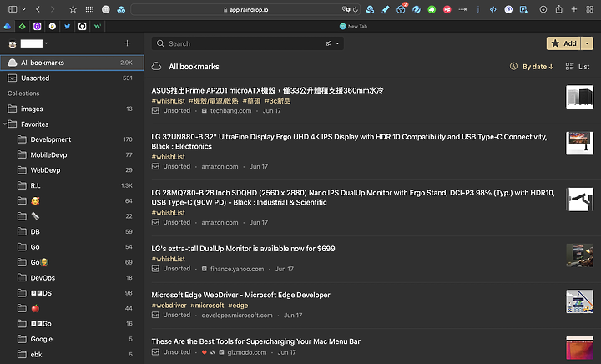This screenshot has width=601, height=364.
Task: Click the app.raindrop.io address bar
Action: pos(245,9)
